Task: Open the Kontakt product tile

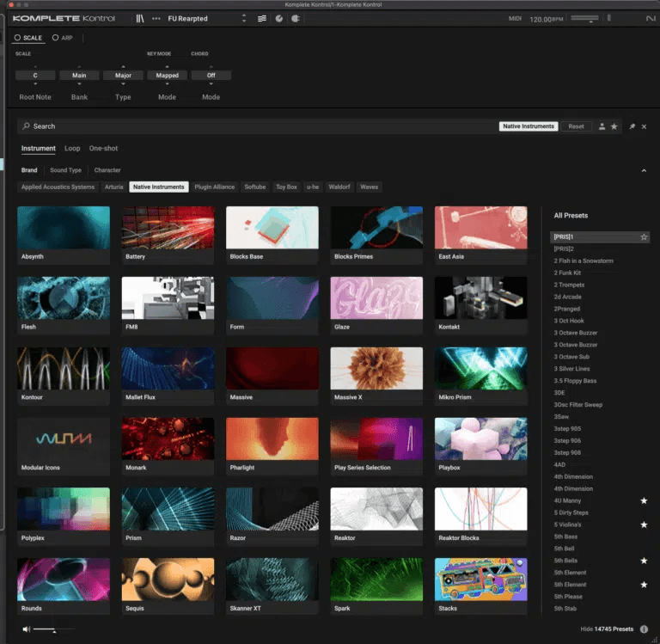Action: [480, 305]
